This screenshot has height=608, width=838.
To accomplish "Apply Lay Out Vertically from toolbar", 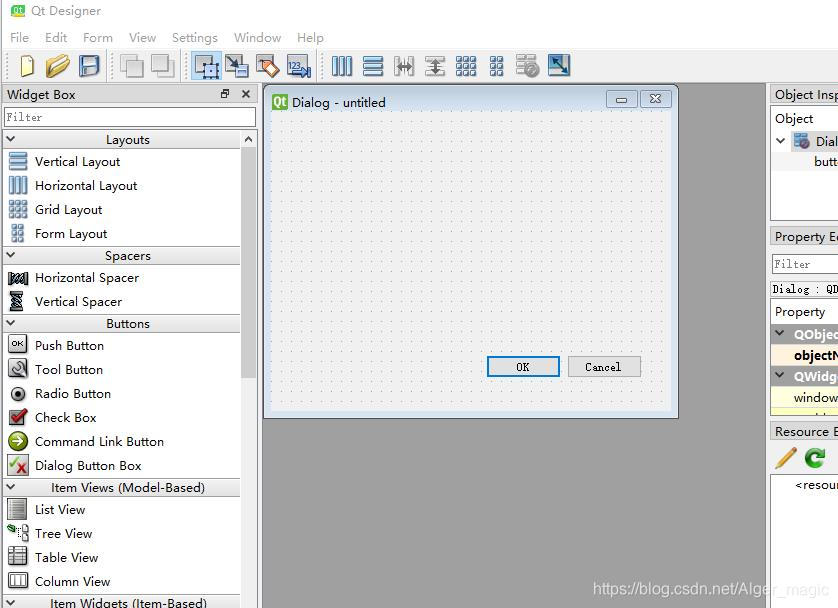I will coord(373,66).
